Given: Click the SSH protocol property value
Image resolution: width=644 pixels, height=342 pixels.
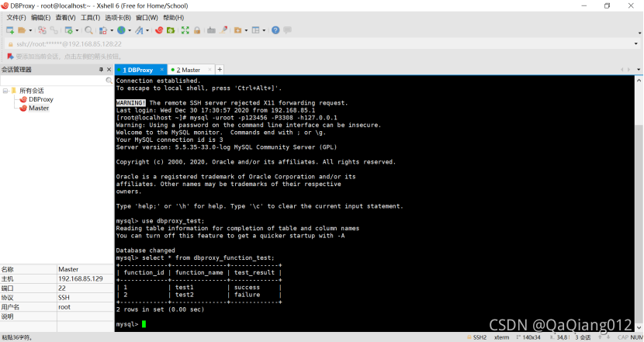Looking at the screenshot, I should (64, 298).
